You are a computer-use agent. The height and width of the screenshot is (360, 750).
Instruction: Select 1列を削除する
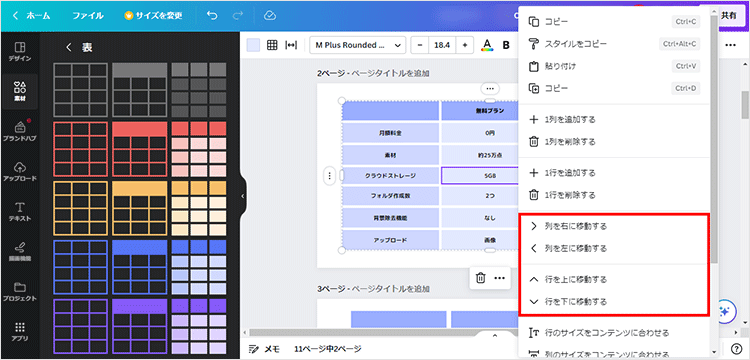(614, 142)
